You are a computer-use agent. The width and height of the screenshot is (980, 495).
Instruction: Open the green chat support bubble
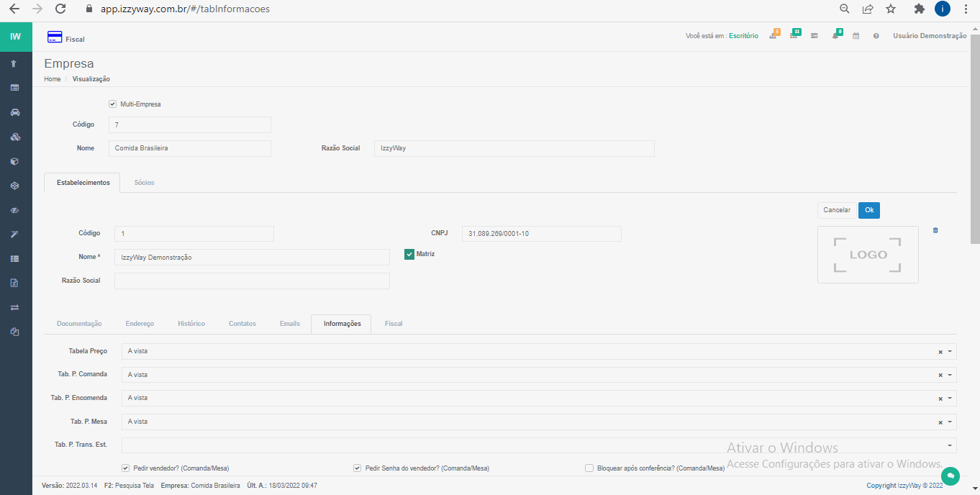[x=950, y=476]
